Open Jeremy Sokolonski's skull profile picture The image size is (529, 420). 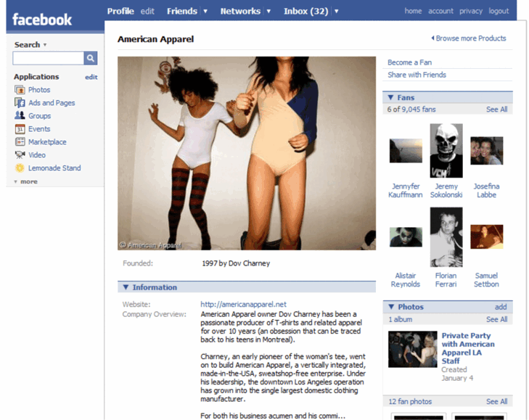[446, 150]
